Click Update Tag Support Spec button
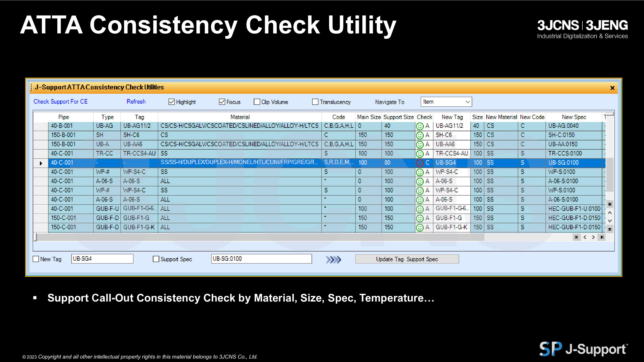 click(x=407, y=259)
